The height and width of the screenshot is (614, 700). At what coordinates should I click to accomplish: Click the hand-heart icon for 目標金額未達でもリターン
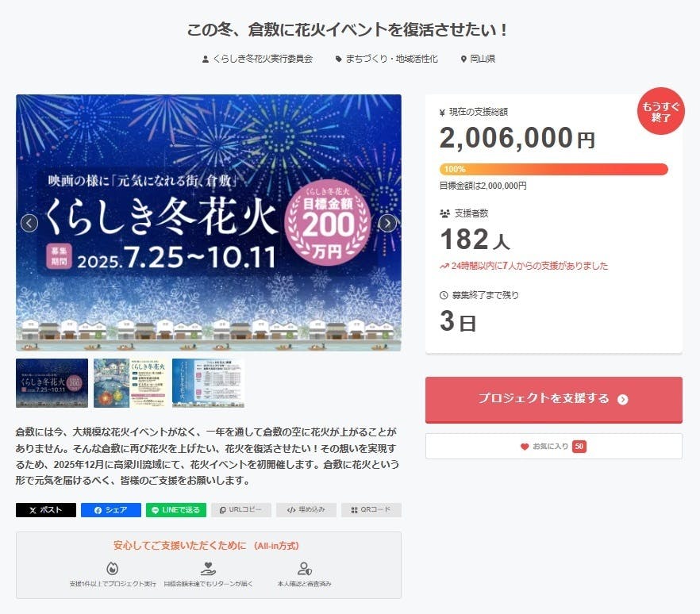pos(208,568)
